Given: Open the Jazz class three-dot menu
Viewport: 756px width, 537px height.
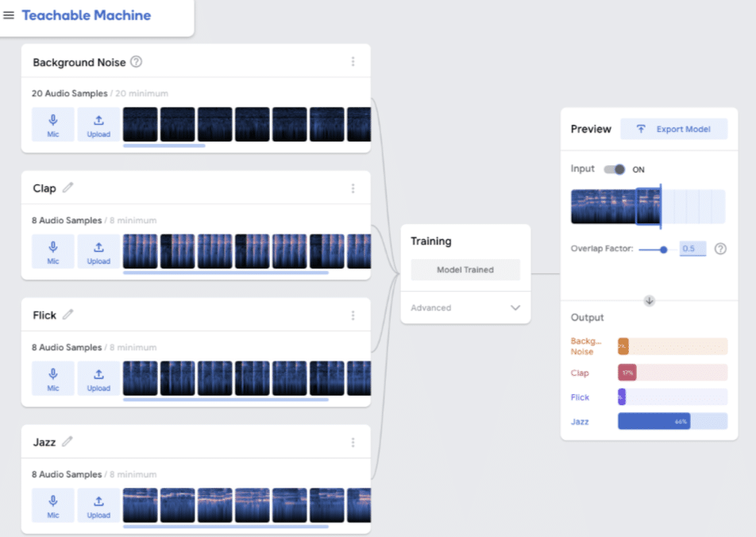Looking at the screenshot, I should click(x=353, y=442).
